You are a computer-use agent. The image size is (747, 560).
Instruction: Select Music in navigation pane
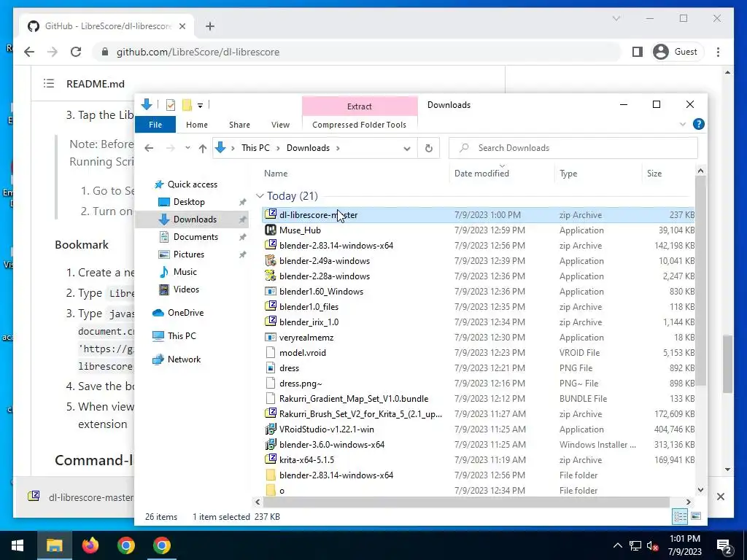click(185, 272)
